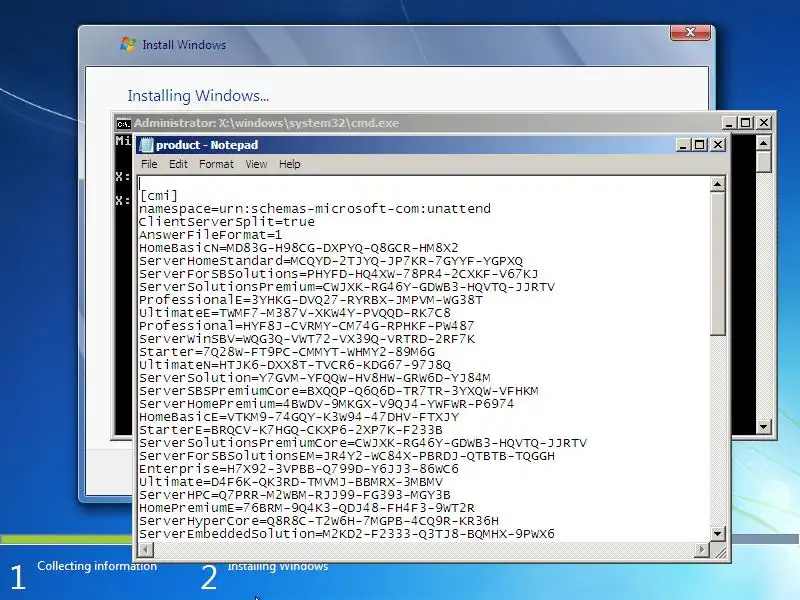Click the ClientServerSplit=true line
The width and height of the screenshot is (800, 600).
point(227,222)
